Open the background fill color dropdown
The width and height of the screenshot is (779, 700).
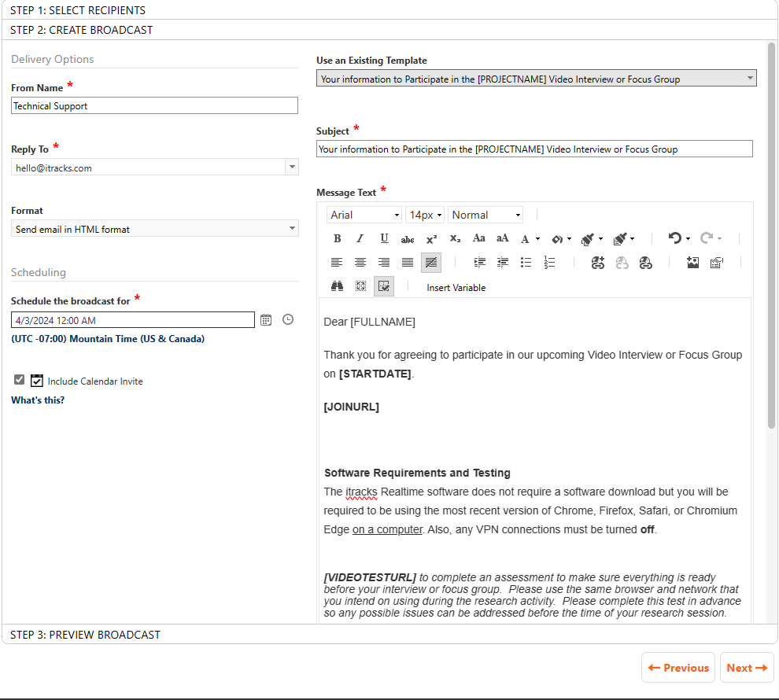[x=570, y=239]
